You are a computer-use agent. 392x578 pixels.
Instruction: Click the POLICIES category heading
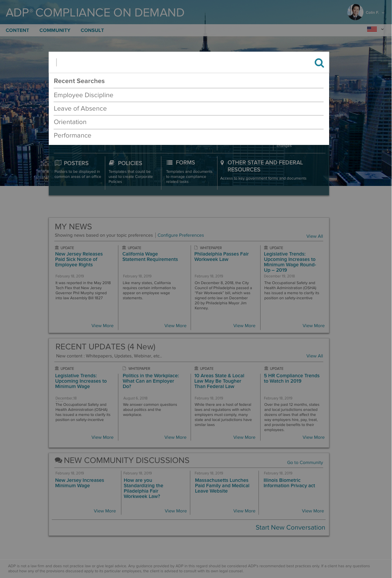[130, 163]
